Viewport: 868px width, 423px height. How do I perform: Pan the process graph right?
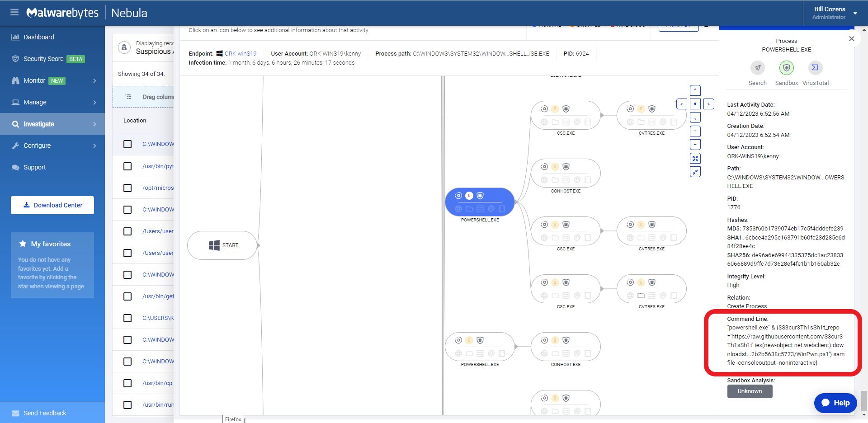click(x=709, y=104)
